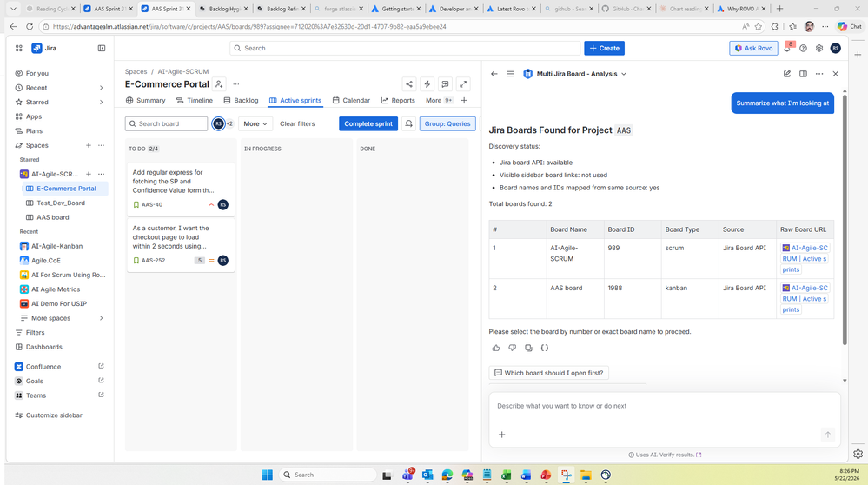Open Rovo panel more options ellipsis
Viewport: 868px width, 485px height.
click(x=819, y=74)
